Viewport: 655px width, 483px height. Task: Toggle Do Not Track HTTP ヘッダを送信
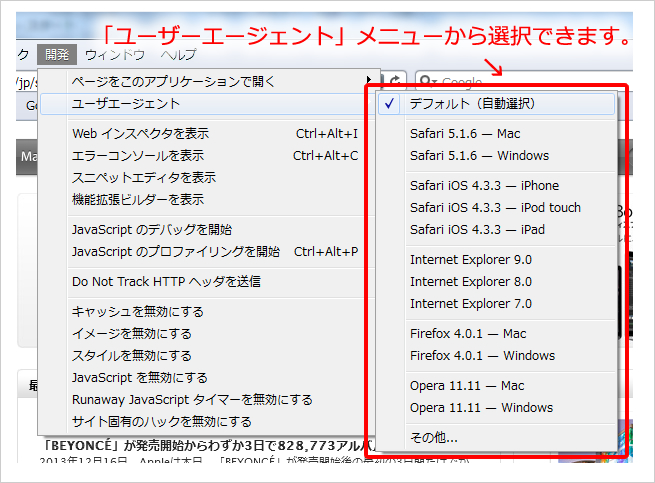166,281
